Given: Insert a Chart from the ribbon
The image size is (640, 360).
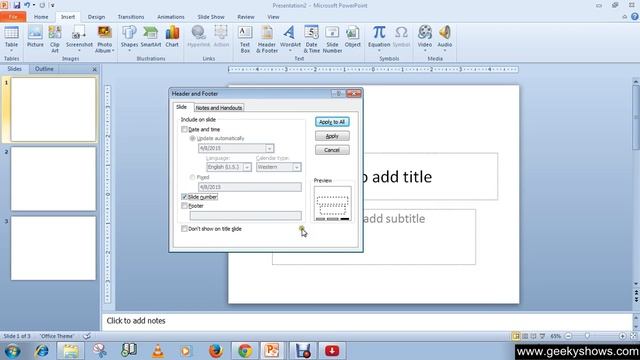Looking at the screenshot, I should [172, 37].
